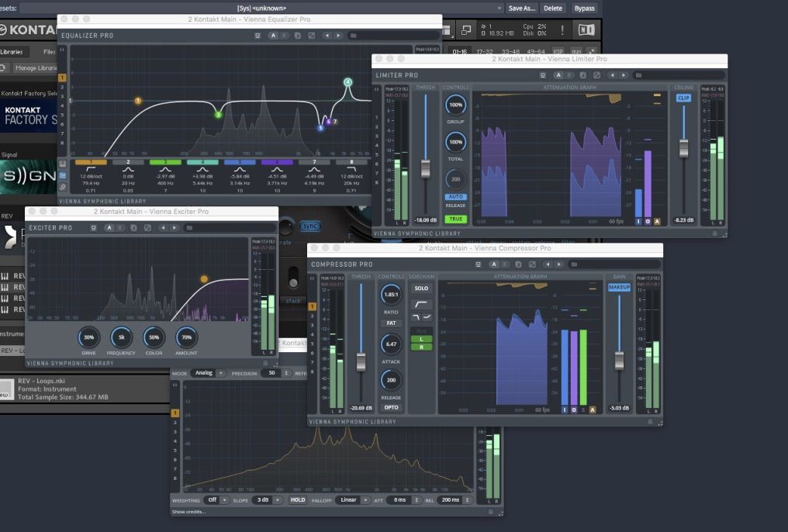
Task: Click the Limiter Pro threshold slider handle
Action: 425,168
